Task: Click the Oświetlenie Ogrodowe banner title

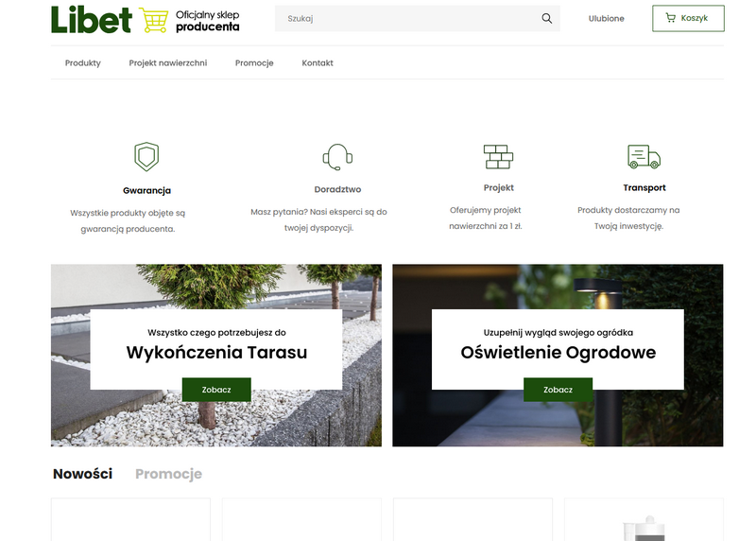Action: coord(558,352)
